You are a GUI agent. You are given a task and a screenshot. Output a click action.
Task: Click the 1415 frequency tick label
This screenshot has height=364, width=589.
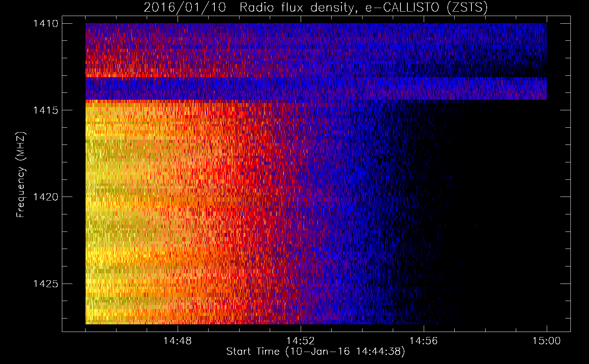tap(46, 110)
